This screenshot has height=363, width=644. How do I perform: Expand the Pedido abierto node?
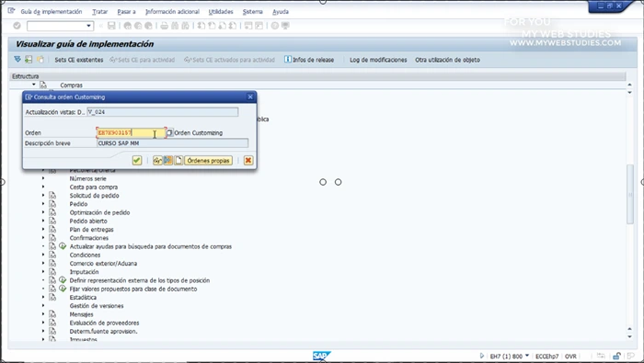tap(43, 221)
